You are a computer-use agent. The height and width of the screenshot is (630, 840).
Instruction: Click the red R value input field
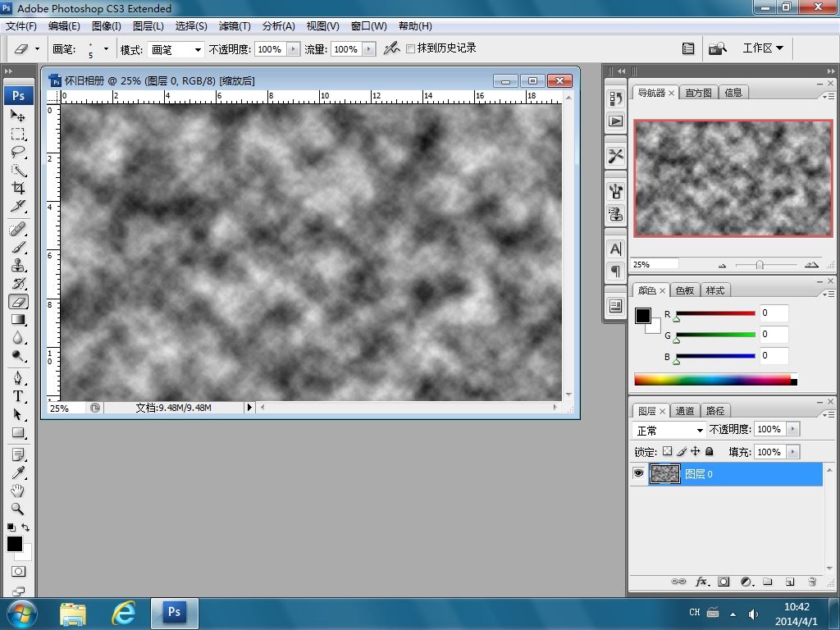(x=774, y=313)
